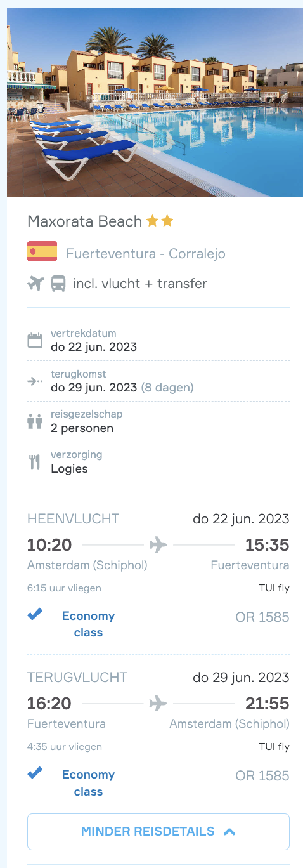303x868 pixels.
Task: Click the airplane icon beside incl. vlucht
Action: [35, 283]
